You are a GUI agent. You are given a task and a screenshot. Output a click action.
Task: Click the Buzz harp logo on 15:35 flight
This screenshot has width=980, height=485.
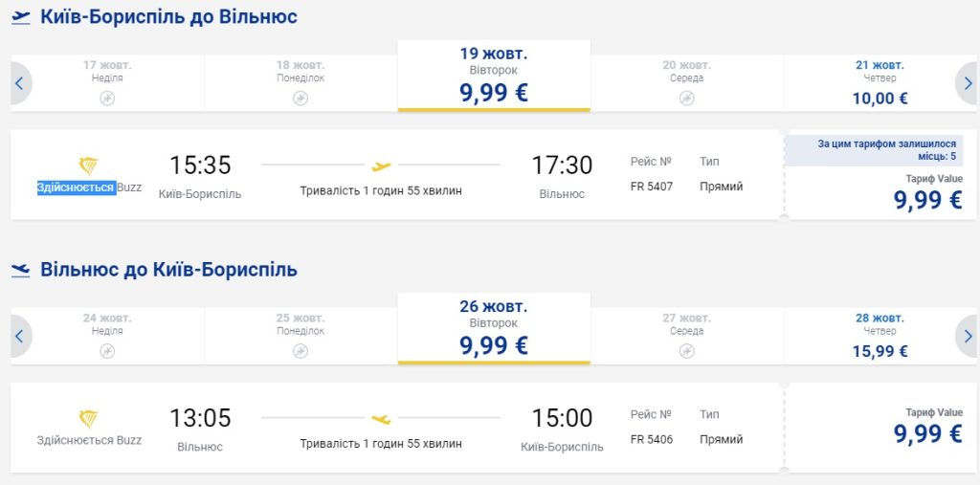point(88,165)
